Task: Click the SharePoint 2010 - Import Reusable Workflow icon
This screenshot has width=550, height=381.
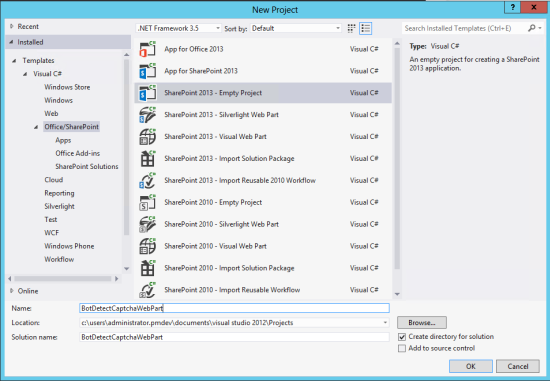Action: pos(147,290)
